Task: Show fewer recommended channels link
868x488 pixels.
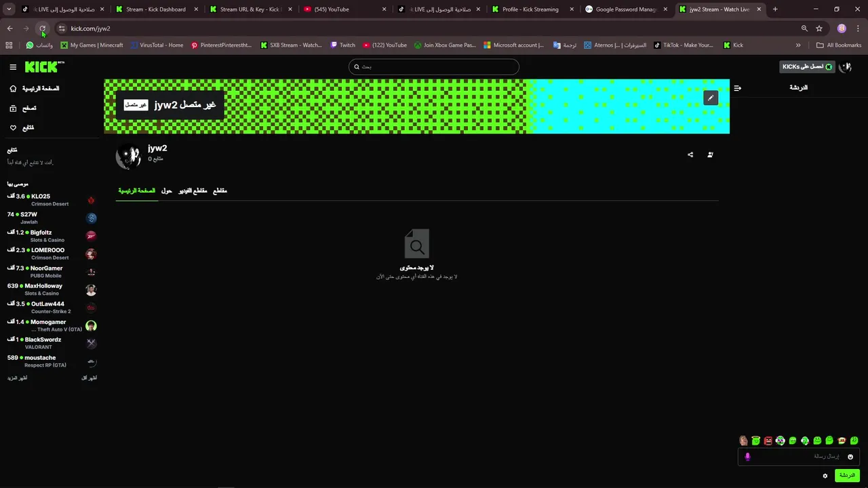Action: 89,378
